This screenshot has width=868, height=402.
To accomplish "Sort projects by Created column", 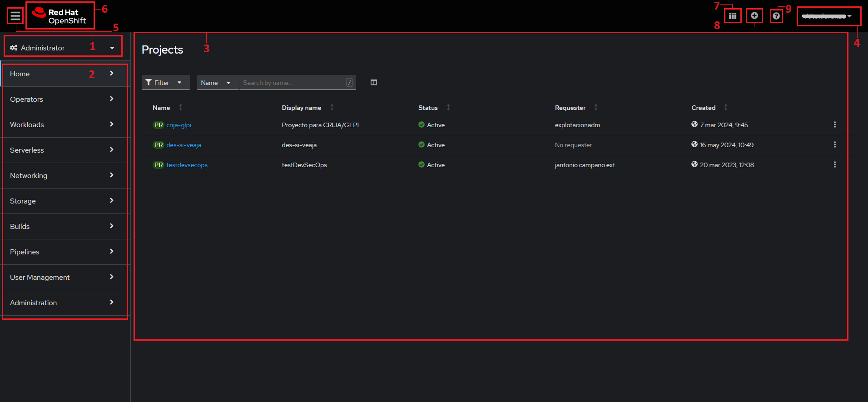I will click(x=709, y=108).
